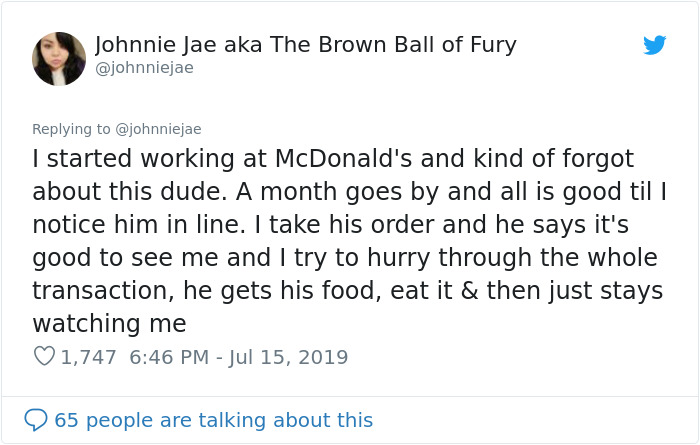The width and height of the screenshot is (700, 445).
Task: Click the @johnniejae handle under the display name
Action: tap(144, 68)
